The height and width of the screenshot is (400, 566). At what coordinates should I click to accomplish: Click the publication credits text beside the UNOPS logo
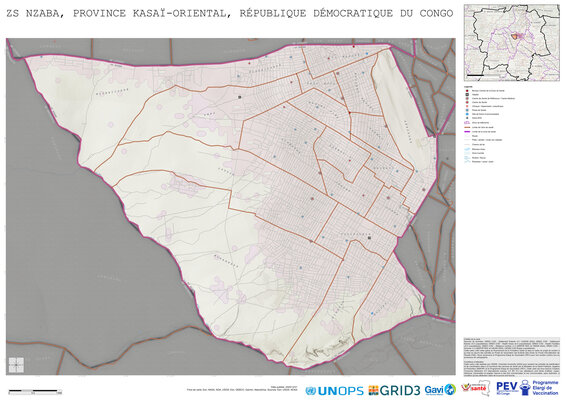[x=242, y=388]
